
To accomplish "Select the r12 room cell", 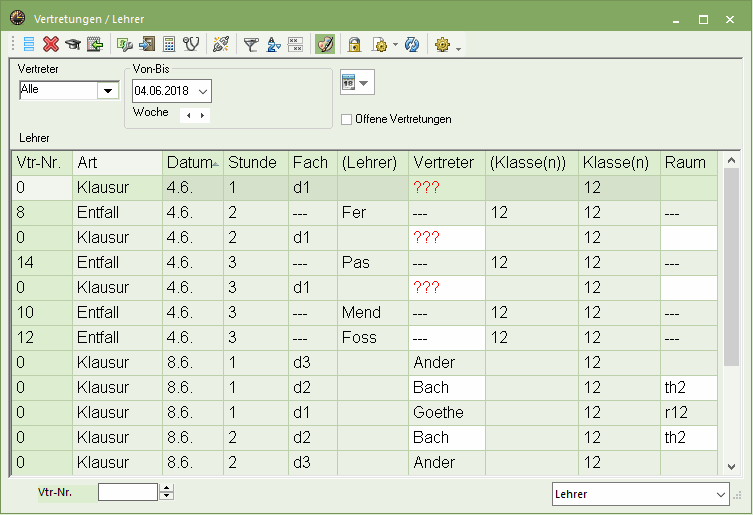I will coord(689,412).
